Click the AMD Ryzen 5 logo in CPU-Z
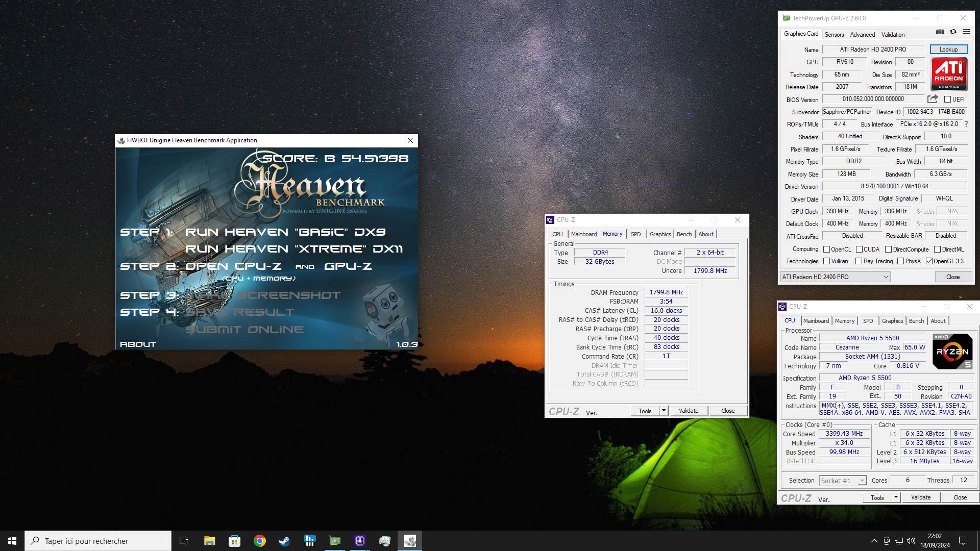980x551 pixels. pyautogui.click(x=952, y=352)
